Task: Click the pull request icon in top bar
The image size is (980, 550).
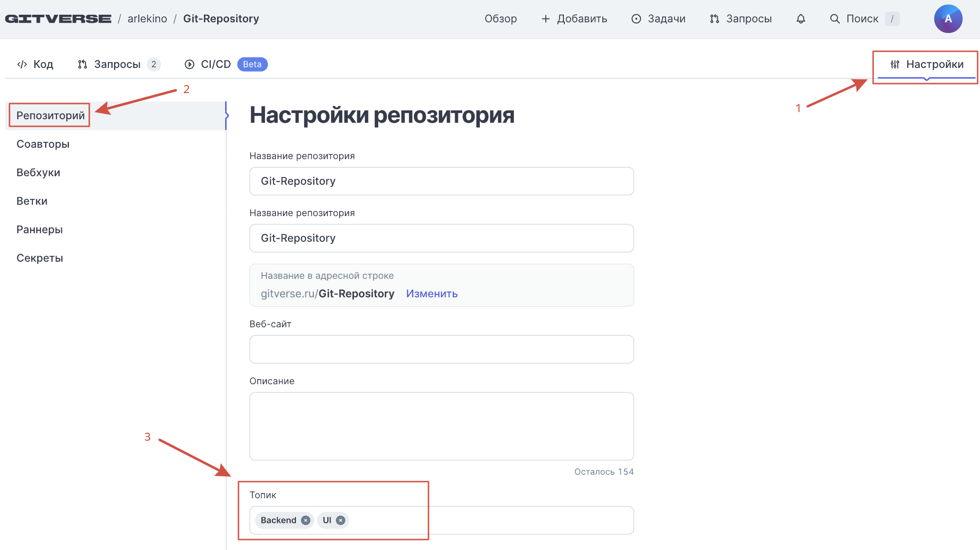Action: (x=714, y=19)
